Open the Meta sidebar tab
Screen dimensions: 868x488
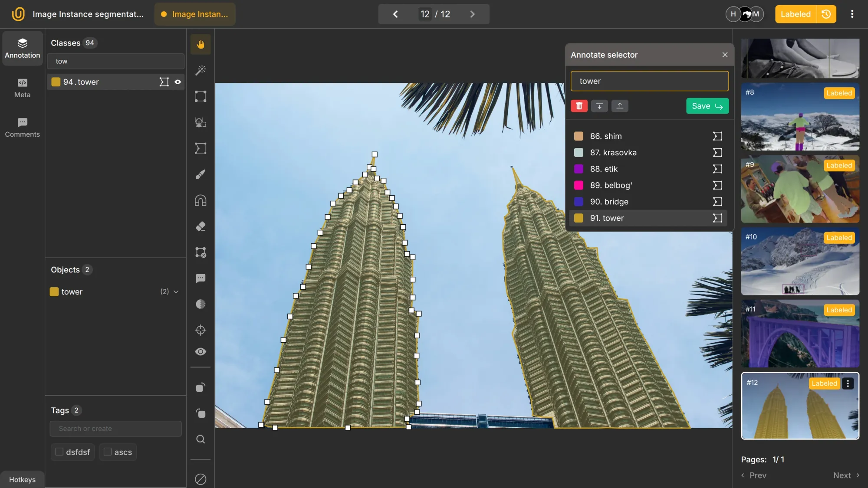coord(22,88)
